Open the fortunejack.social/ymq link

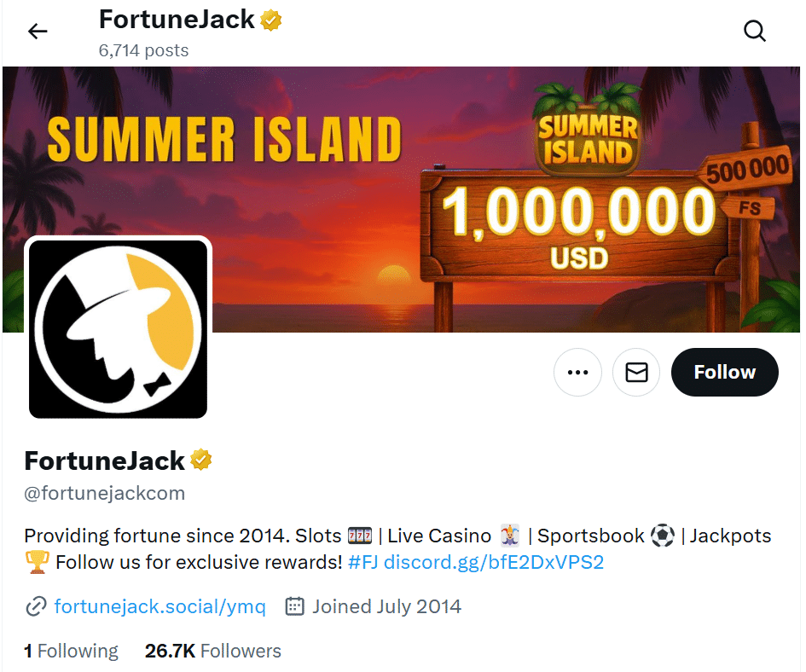pyautogui.click(x=159, y=606)
